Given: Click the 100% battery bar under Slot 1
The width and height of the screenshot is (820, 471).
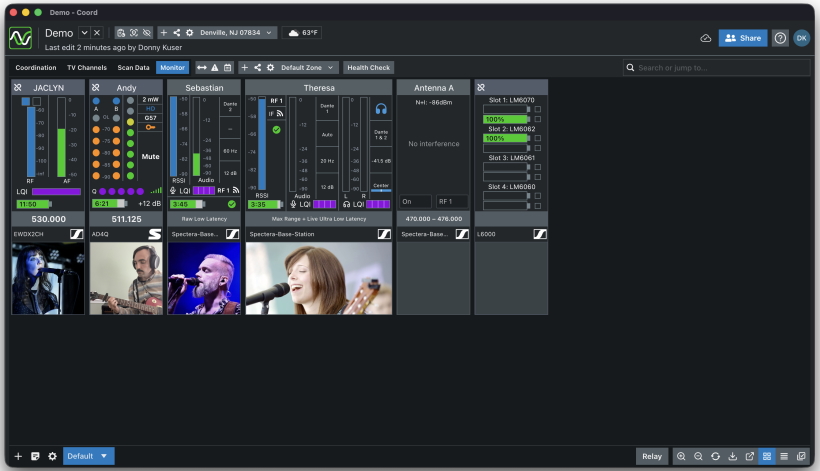Looking at the screenshot, I should click(506, 119).
